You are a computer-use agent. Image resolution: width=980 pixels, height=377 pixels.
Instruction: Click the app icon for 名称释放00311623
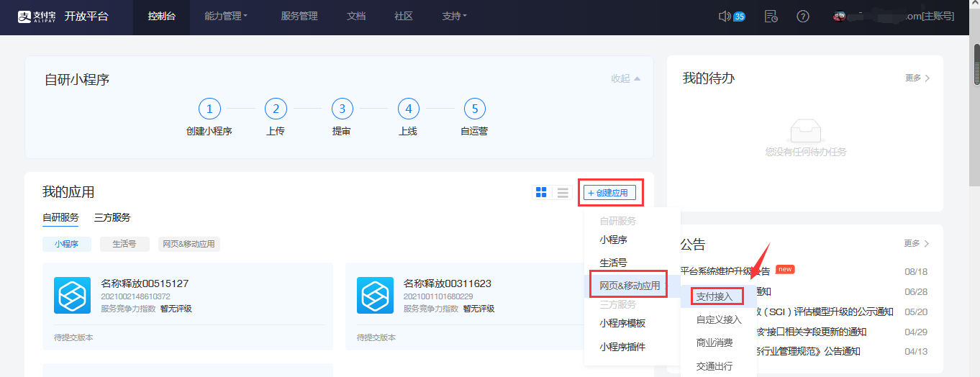[x=375, y=295]
